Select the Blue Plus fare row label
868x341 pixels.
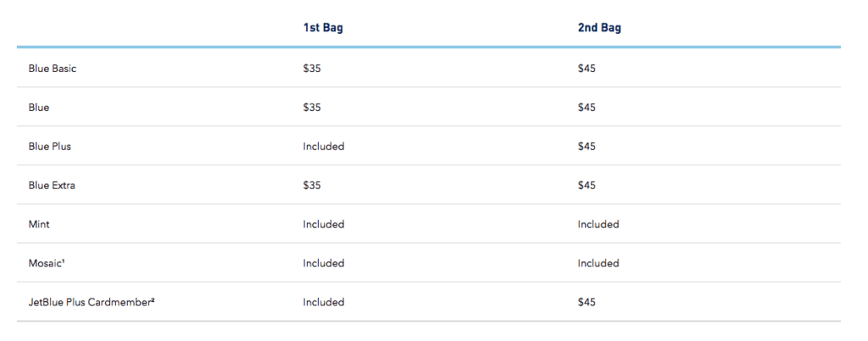50,147
